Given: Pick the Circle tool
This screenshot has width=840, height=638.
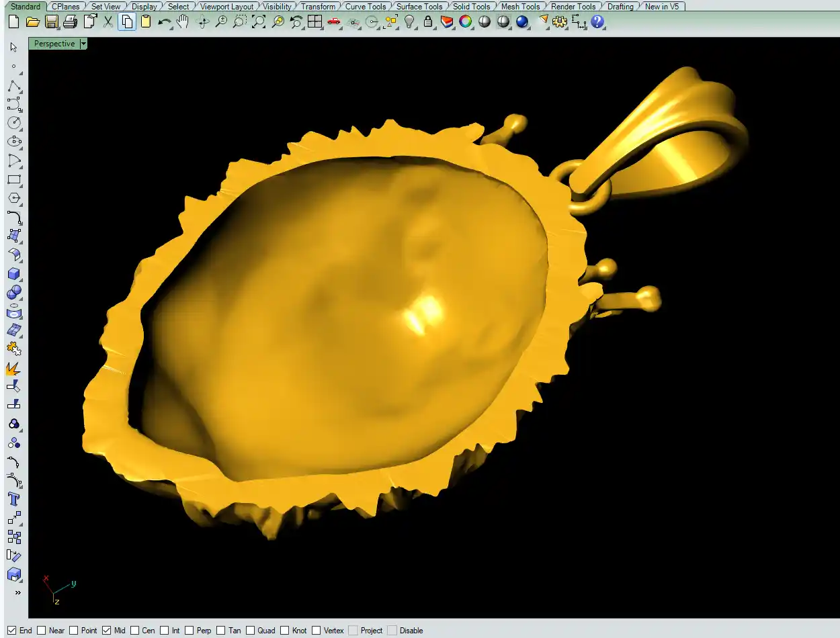Looking at the screenshot, I should tap(13, 123).
